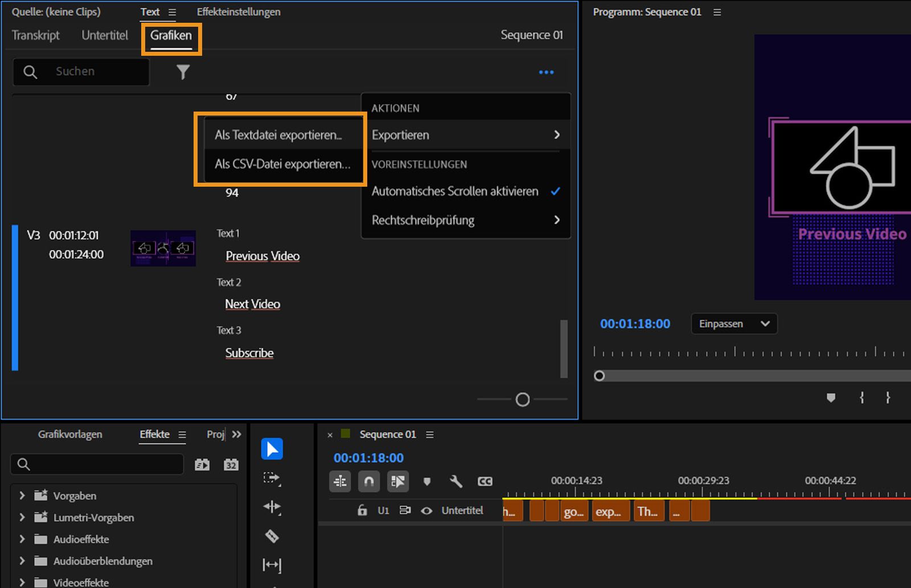Open the Einpassen zoom dropdown

[733, 324]
